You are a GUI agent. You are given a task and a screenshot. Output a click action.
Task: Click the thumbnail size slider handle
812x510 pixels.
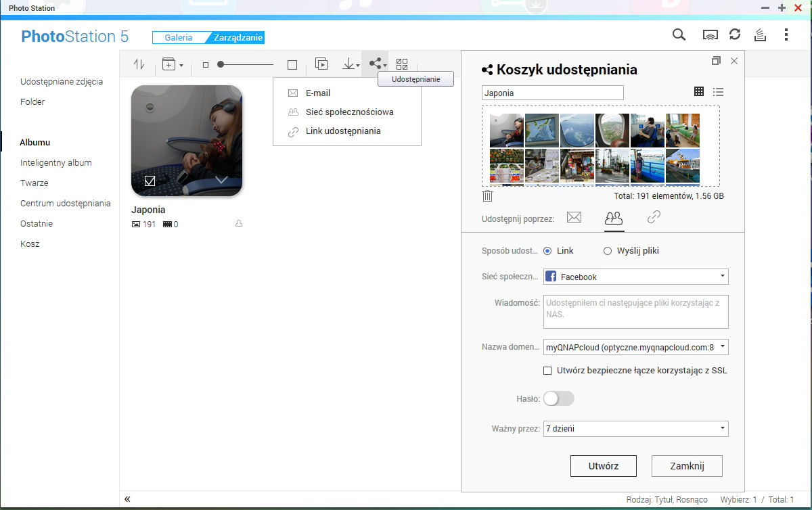point(221,65)
